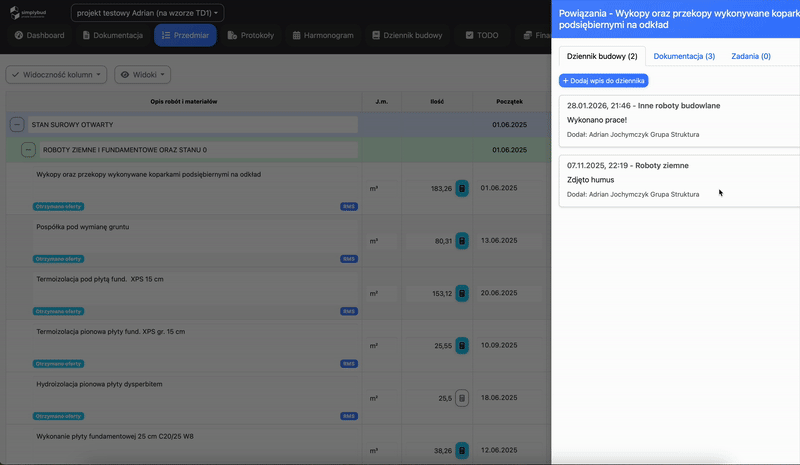
Task: Click Wykonanie płyty fundamentowej 25 cm text
Action: click(x=115, y=436)
